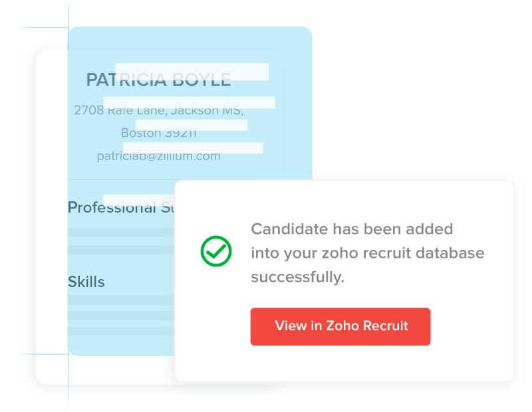Click the placeholder line under Professional Summary
This screenshot has height=412, width=532.
click(120, 233)
